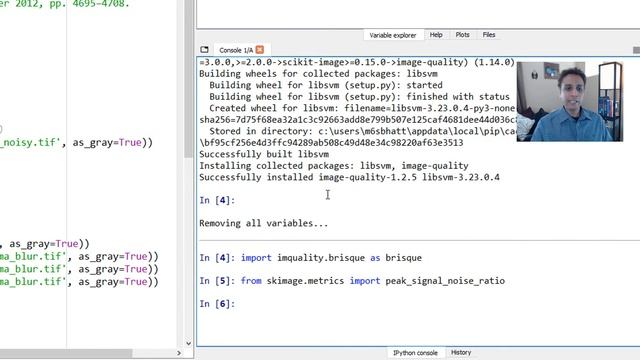Close the Console 1/A tab
This screenshot has width=640, height=360.
coord(260,50)
